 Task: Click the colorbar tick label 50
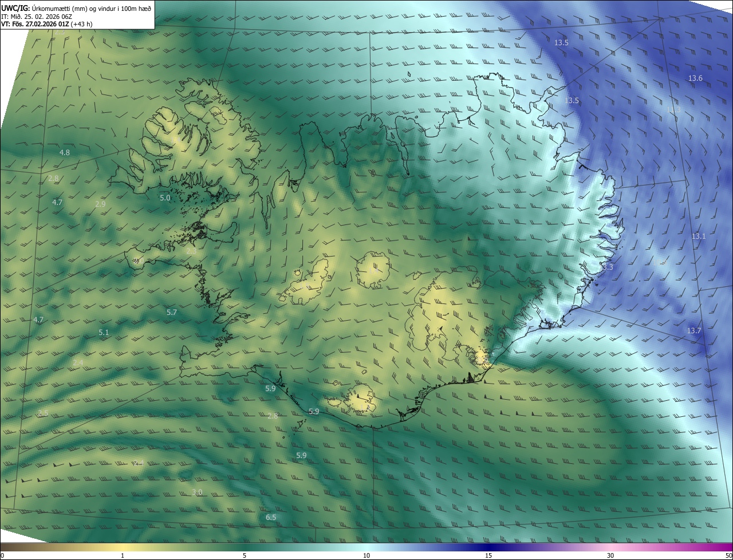pyautogui.click(x=728, y=555)
